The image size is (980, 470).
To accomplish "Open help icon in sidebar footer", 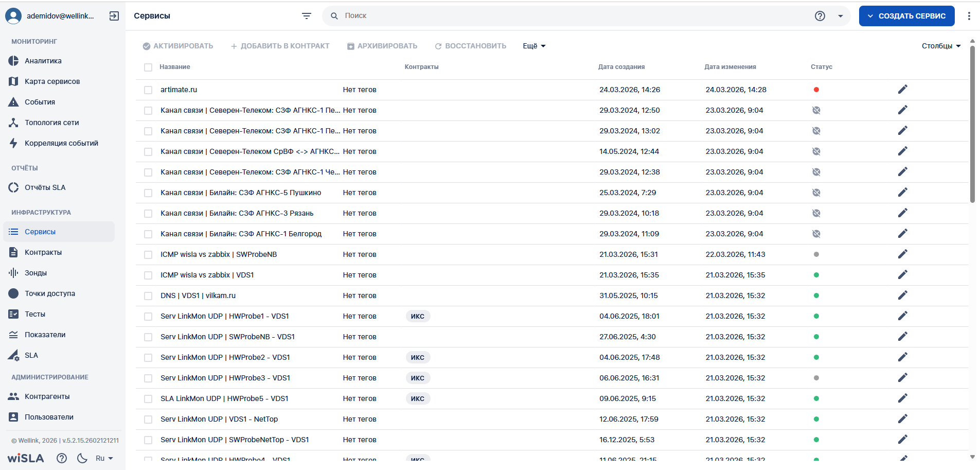I will coord(62,458).
